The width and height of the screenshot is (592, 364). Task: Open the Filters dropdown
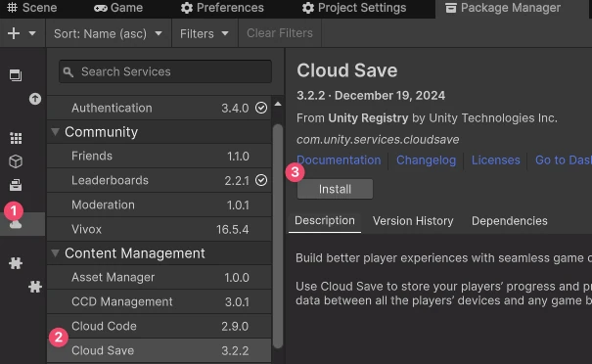pos(205,33)
